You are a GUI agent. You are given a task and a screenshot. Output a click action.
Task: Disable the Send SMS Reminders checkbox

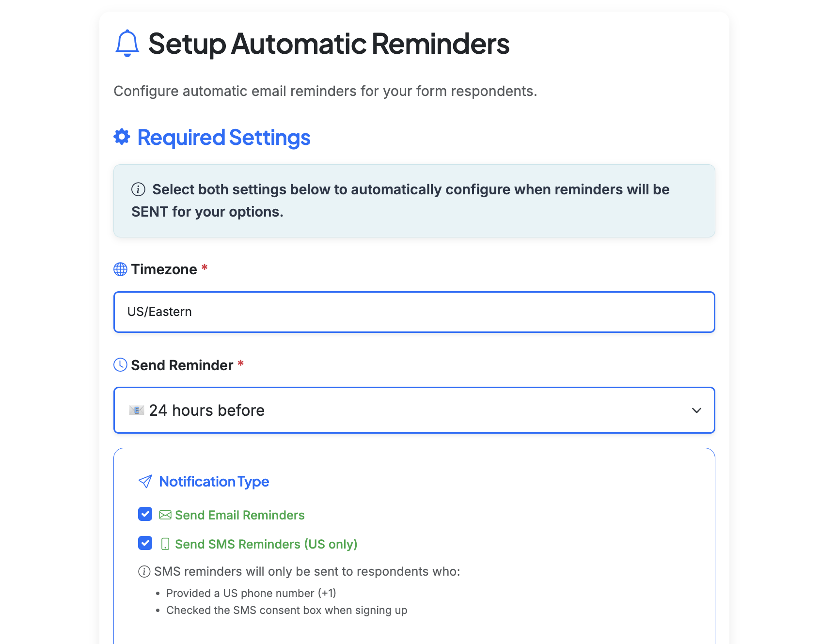tap(145, 543)
